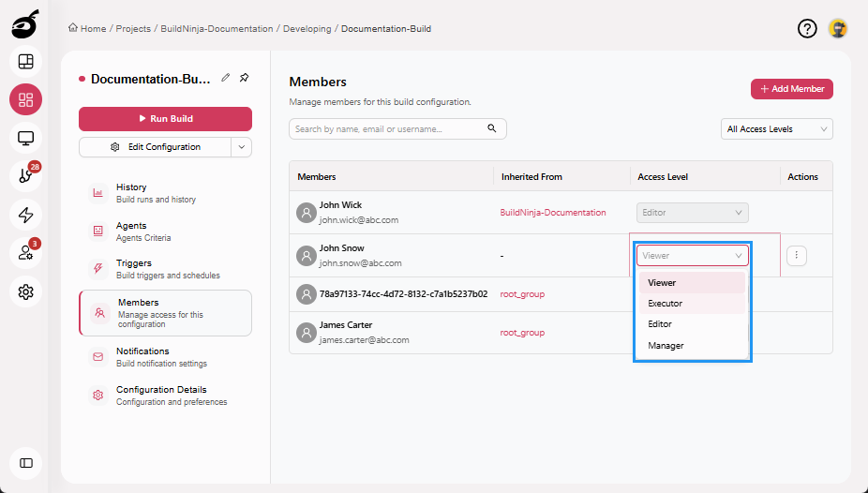This screenshot has width=868, height=493.
Task: Select Editor from the access level list
Action: pos(693,324)
